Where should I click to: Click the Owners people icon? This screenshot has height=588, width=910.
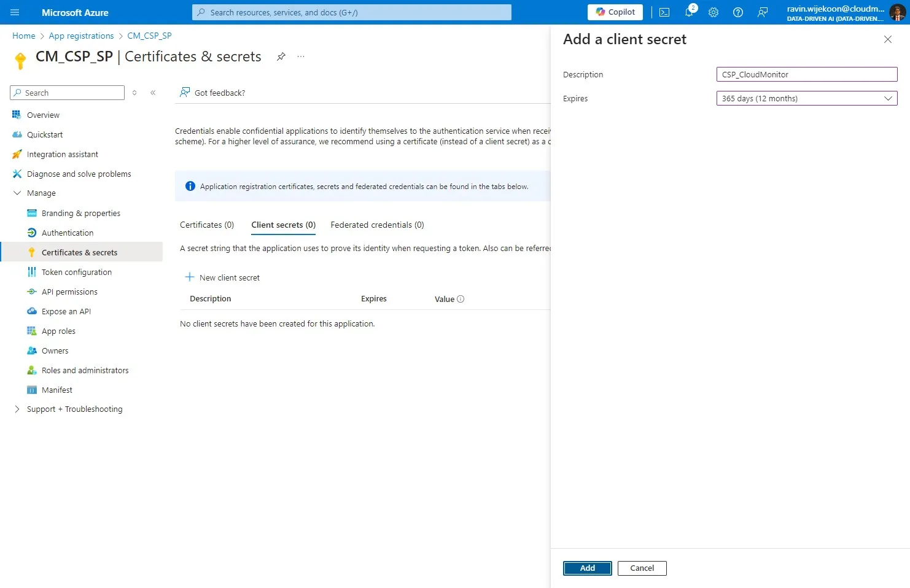point(32,350)
